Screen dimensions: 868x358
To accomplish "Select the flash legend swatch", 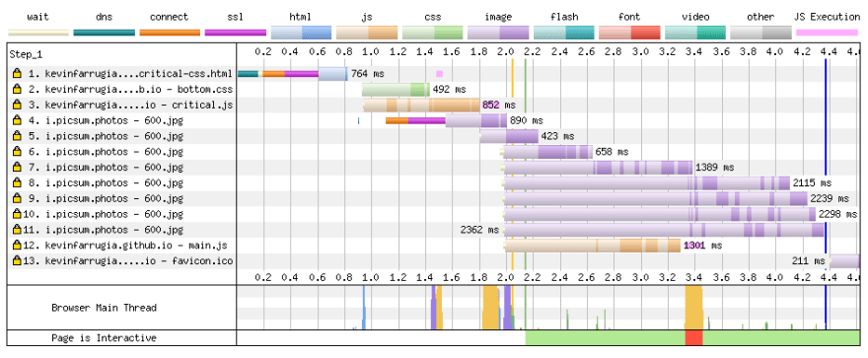I will [564, 33].
